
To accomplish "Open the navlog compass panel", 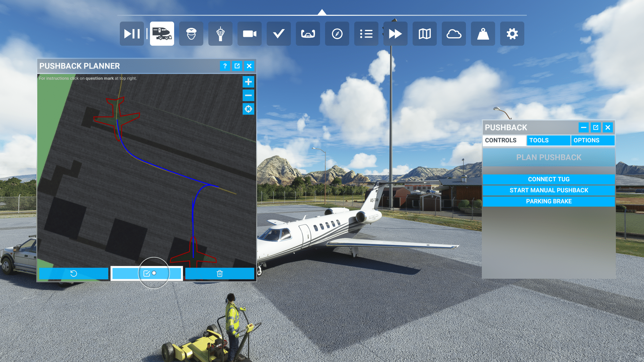I will click(337, 34).
